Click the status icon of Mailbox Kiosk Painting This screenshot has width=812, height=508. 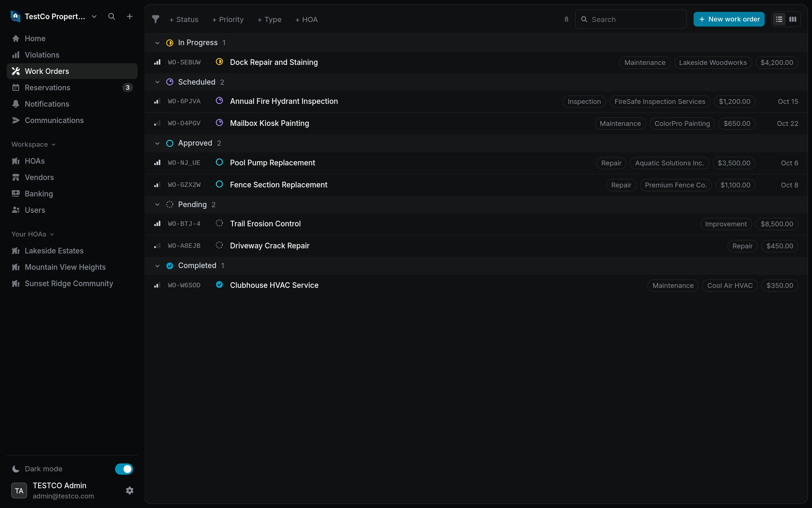pos(219,123)
